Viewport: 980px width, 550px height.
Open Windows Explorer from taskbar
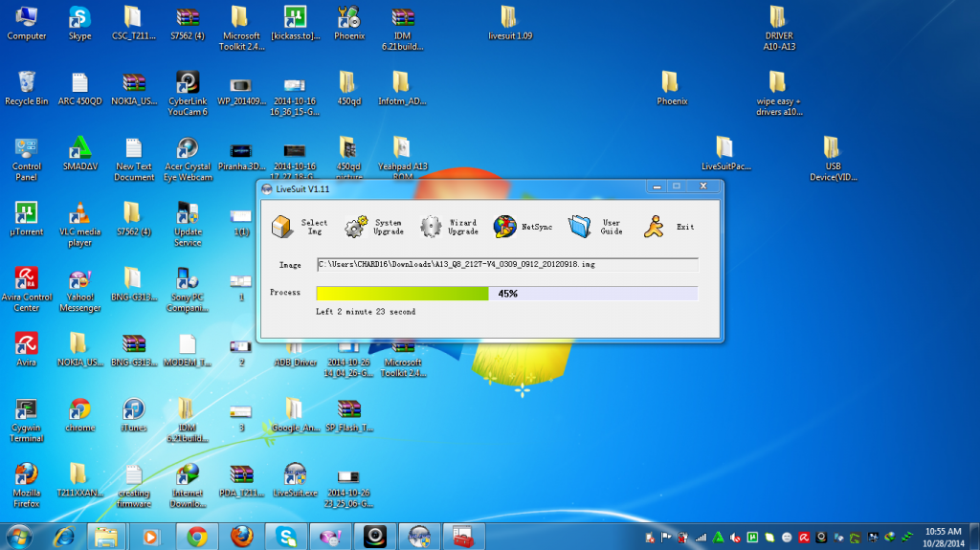coord(106,537)
